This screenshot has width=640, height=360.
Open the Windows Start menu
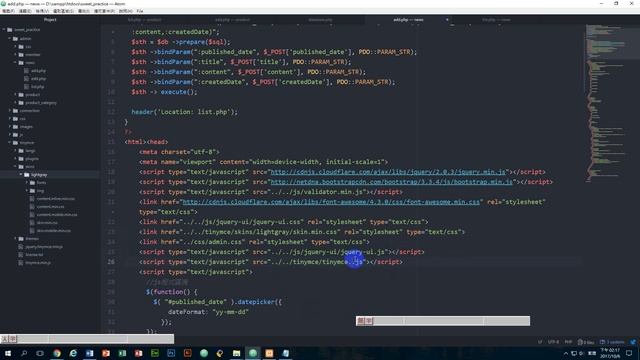click(8, 353)
